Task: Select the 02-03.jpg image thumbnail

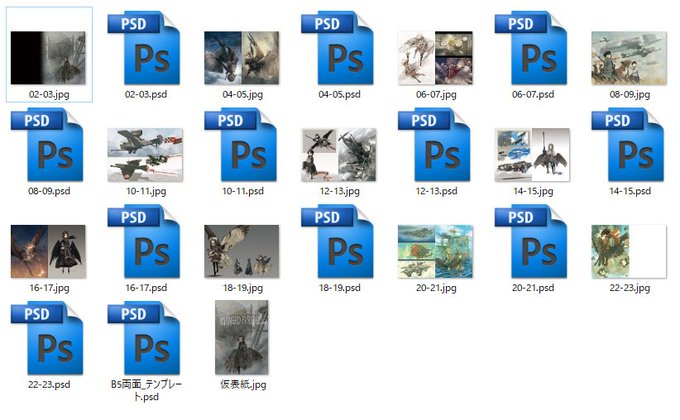Action: [x=48, y=58]
